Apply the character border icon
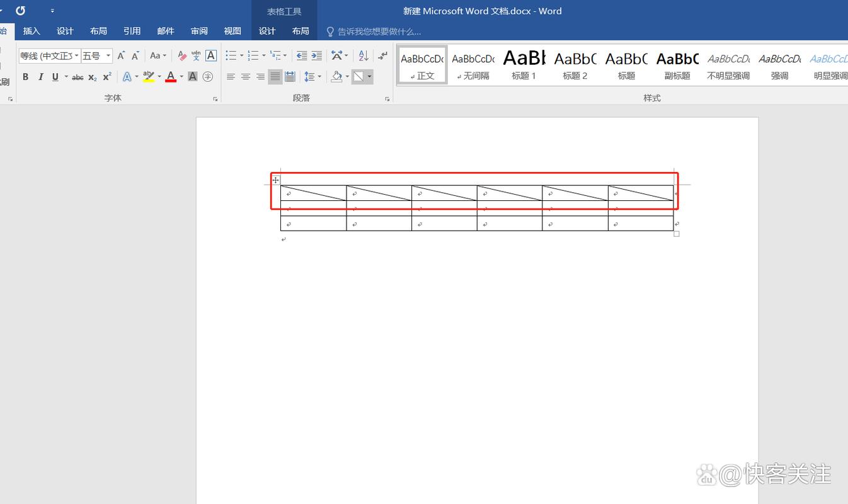 pos(211,55)
